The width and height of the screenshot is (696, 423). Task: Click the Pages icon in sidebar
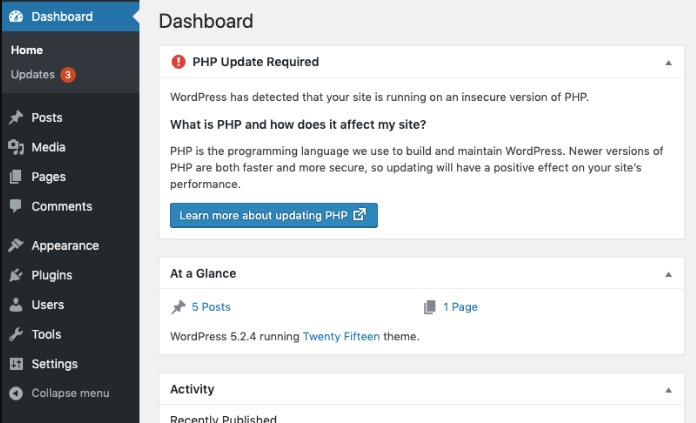pos(16,177)
